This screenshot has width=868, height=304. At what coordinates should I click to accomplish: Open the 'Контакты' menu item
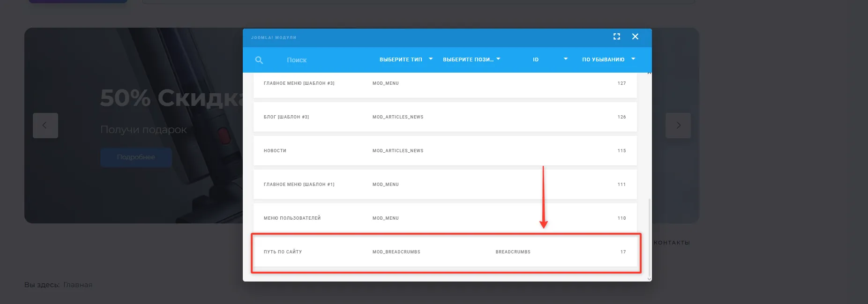671,243
